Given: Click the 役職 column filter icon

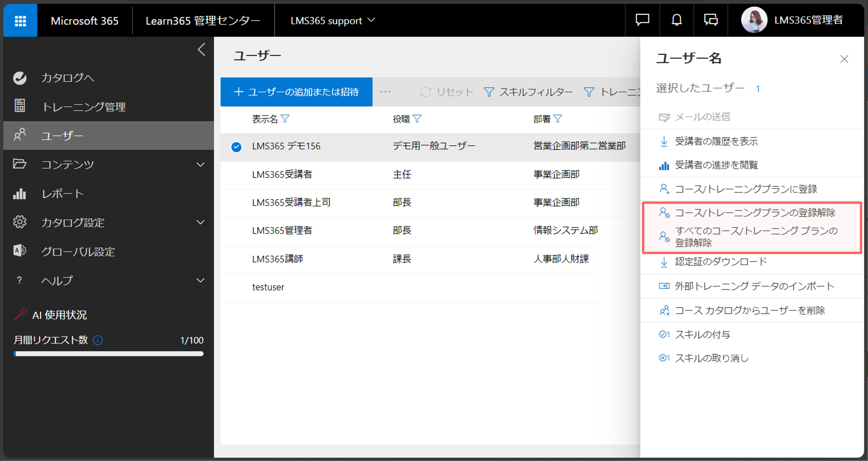Looking at the screenshot, I should coord(417,119).
